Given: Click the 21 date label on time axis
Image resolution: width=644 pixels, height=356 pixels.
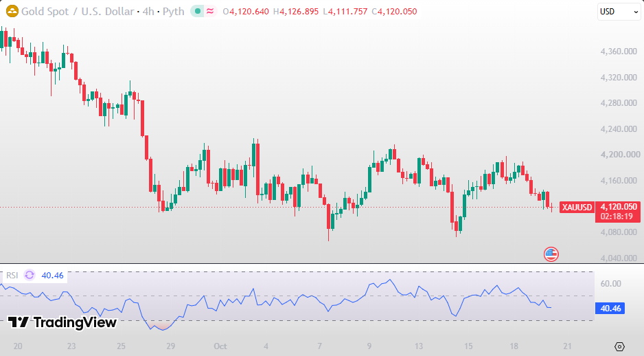Looking at the screenshot, I should (x=567, y=346).
